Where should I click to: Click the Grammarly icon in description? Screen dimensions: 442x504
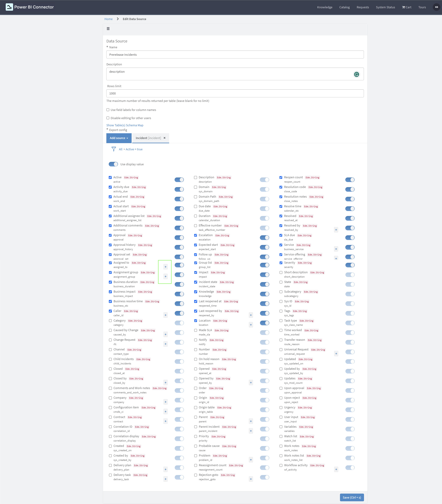coord(356,74)
